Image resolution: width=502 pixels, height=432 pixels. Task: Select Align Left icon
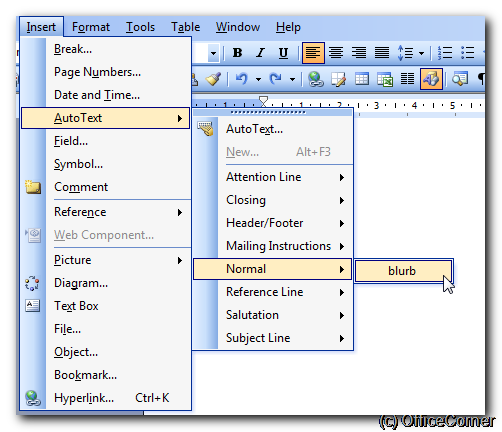coord(313,53)
